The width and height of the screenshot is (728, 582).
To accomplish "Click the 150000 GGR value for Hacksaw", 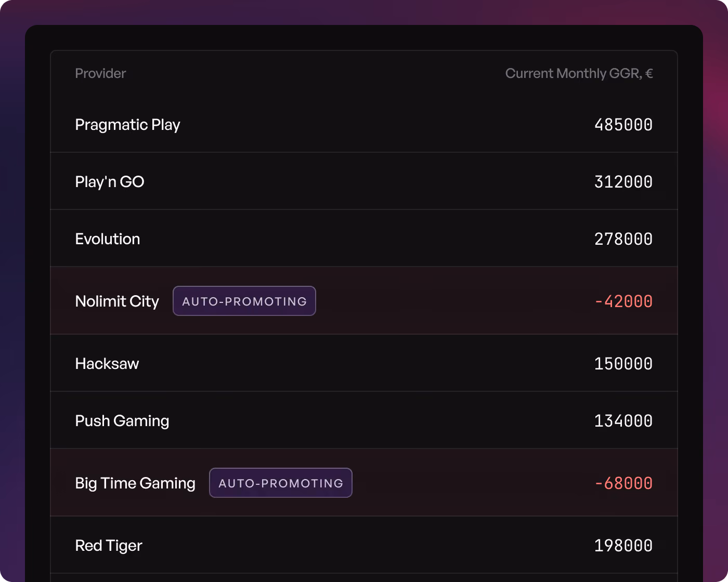I will pos(623,364).
